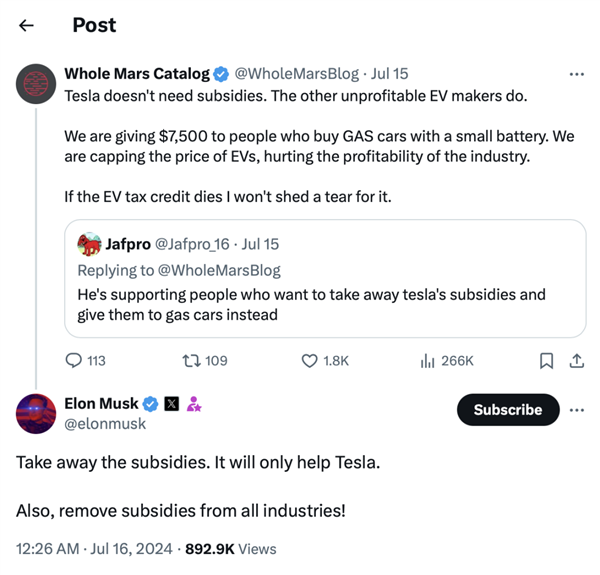This screenshot has height=575, width=600.
Task: Open Whole Mars Catalog profile avatar
Action: point(37,84)
